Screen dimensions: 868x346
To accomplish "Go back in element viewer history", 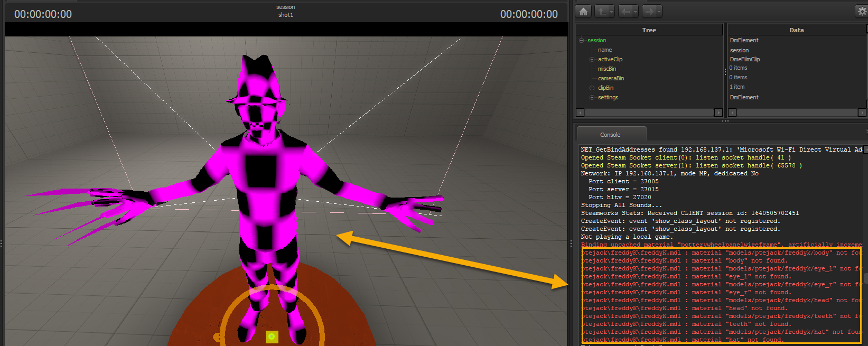I will click(x=626, y=11).
